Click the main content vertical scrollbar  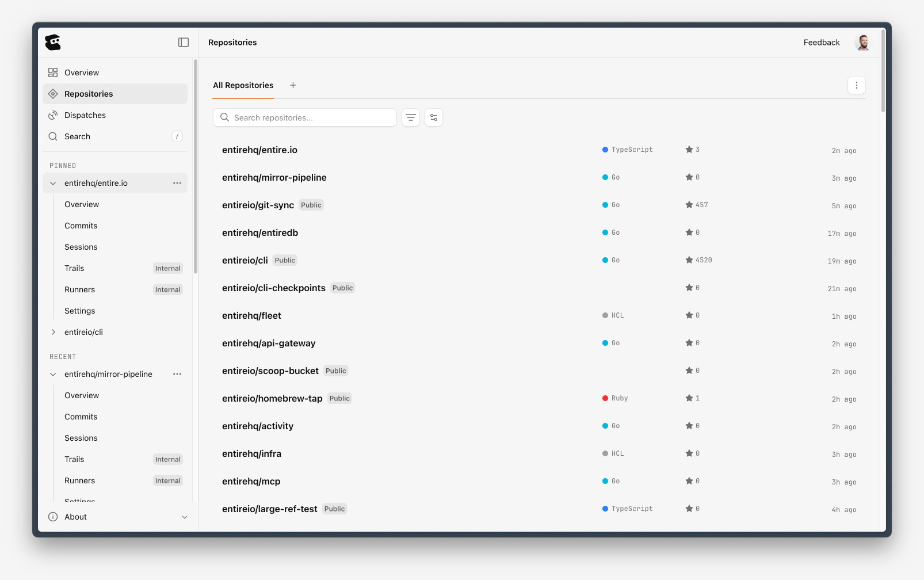(x=883, y=70)
